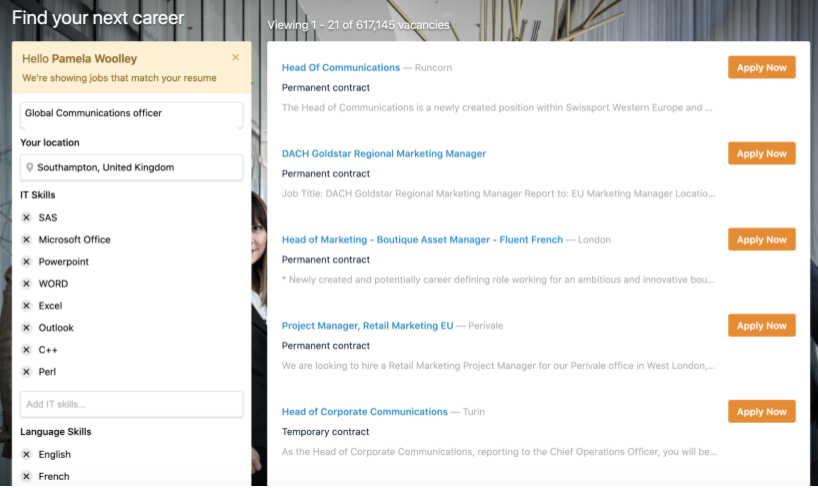Viewport: 818px width, 488px height.
Task: Click the location pin icon
Action: pos(30,168)
